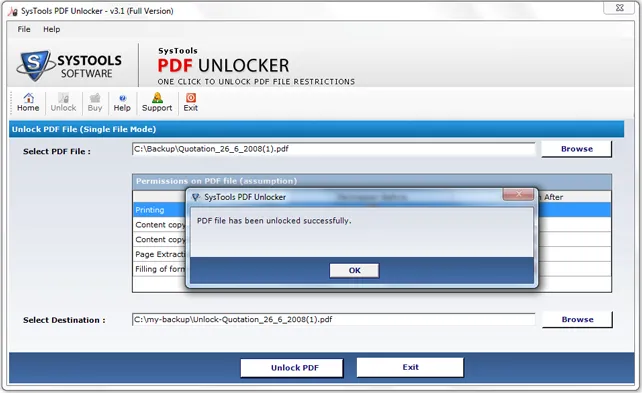Open Help from the toolbar icon
The height and width of the screenshot is (393, 642).
122,102
